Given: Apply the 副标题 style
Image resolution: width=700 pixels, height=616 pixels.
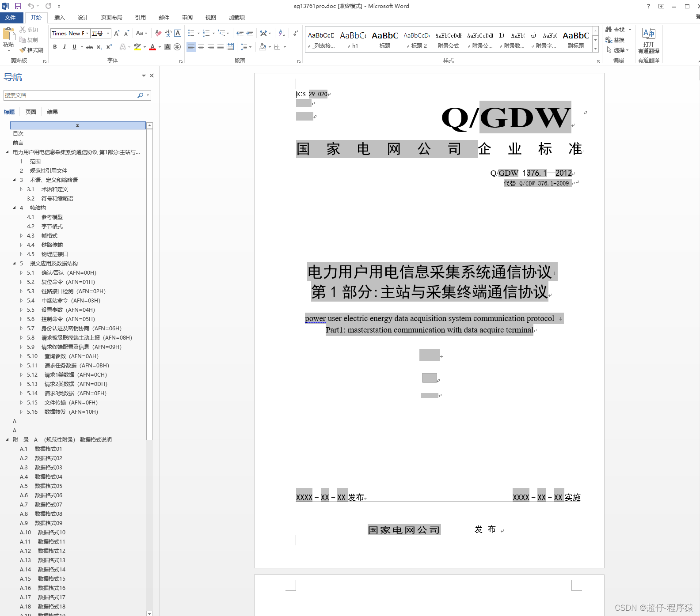Looking at the screenshot, I should point(576,39).
